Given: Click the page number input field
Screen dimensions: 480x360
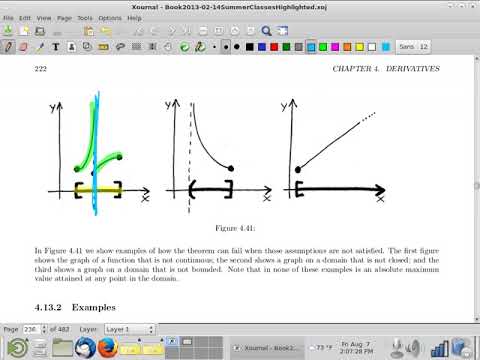Looking at the screenshot, I should (32, 329).
